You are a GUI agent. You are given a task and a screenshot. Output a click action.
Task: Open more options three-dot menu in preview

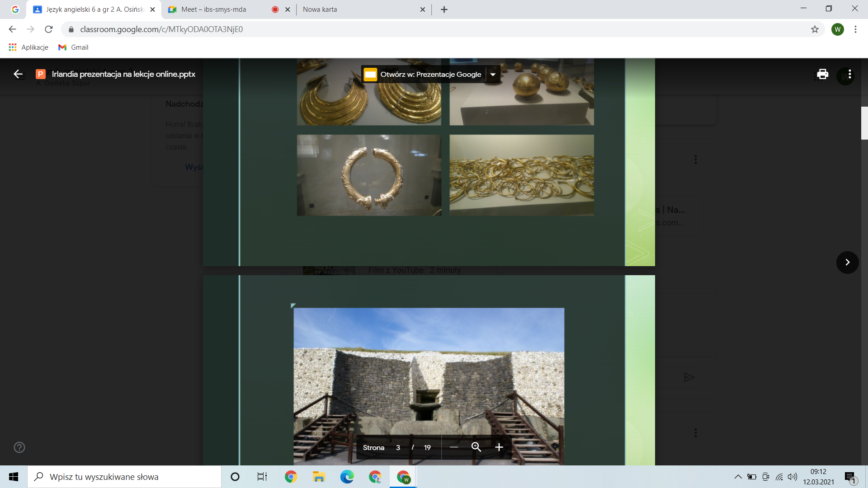pos(850,74)
